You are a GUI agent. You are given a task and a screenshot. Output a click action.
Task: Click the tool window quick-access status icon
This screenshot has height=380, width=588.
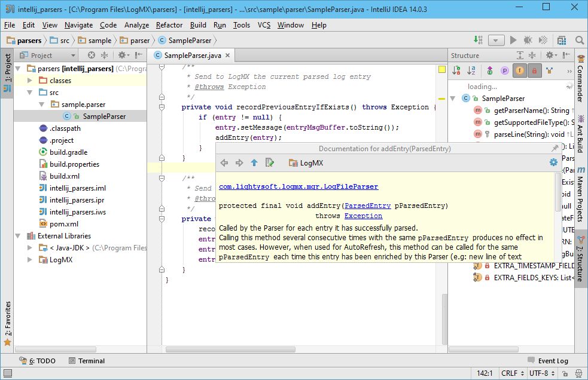point(8,373)
